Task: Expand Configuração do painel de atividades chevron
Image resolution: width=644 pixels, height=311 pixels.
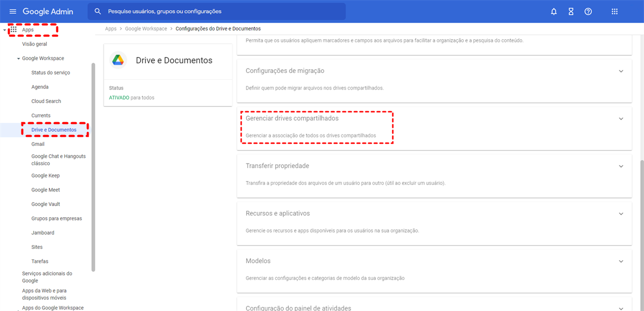Action: (x=621, y=308)
